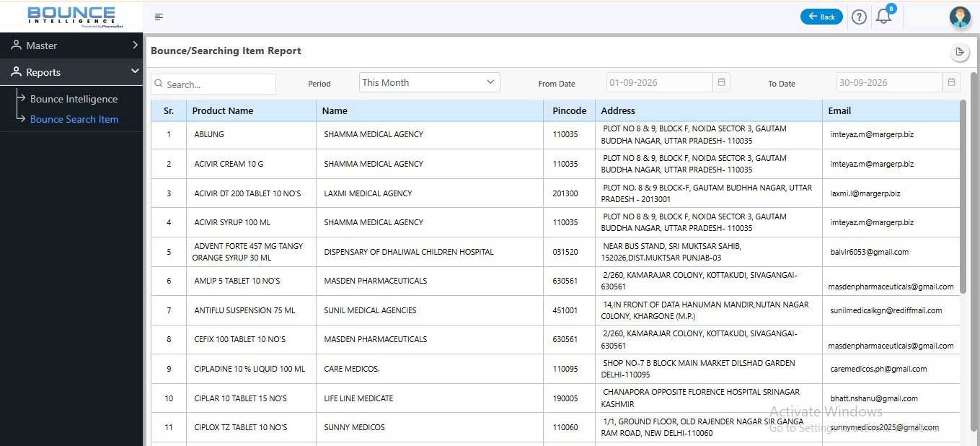This screenshot has width=980, height=446.
Task: Click into the Search input field
Action: (x=213, y=84)
